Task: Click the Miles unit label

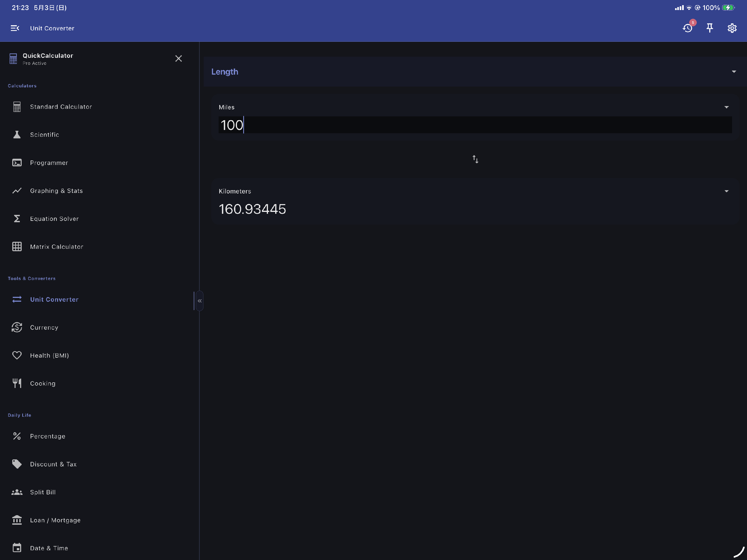Action: point(226,107)
